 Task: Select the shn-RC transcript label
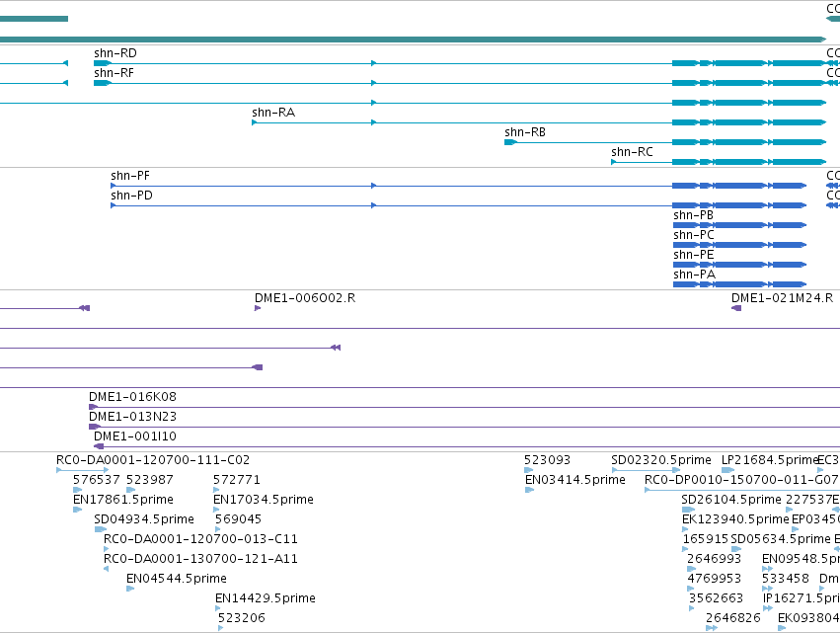[632, 152]
